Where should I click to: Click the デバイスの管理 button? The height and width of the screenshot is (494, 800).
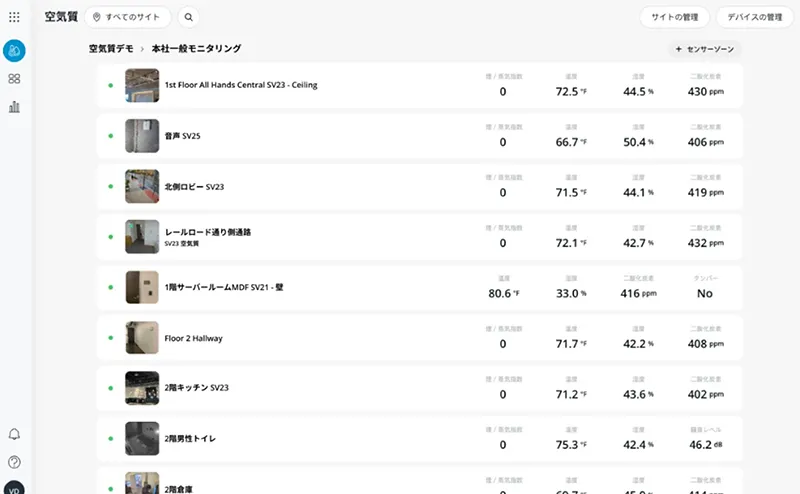coord(753,17)
